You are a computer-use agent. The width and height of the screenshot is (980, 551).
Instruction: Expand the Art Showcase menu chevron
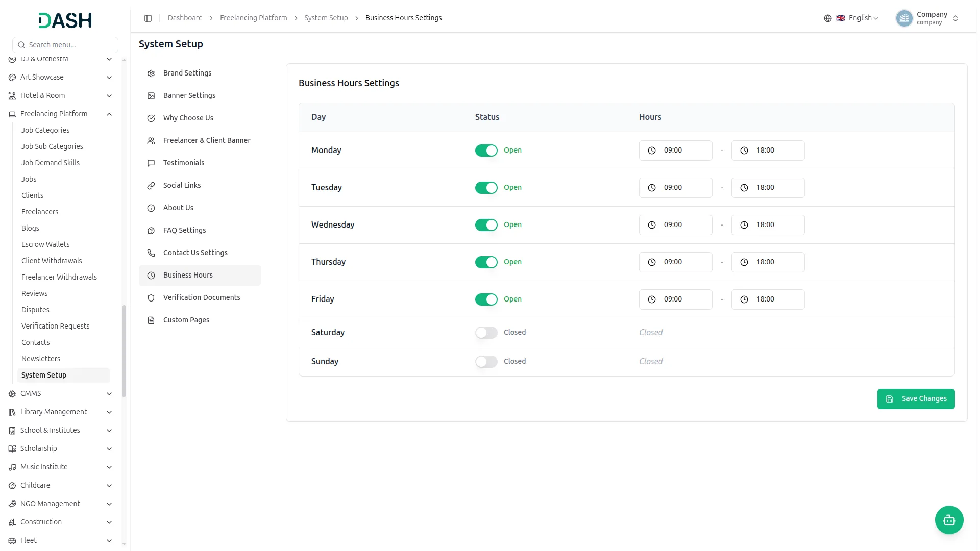tap(109, 78)
